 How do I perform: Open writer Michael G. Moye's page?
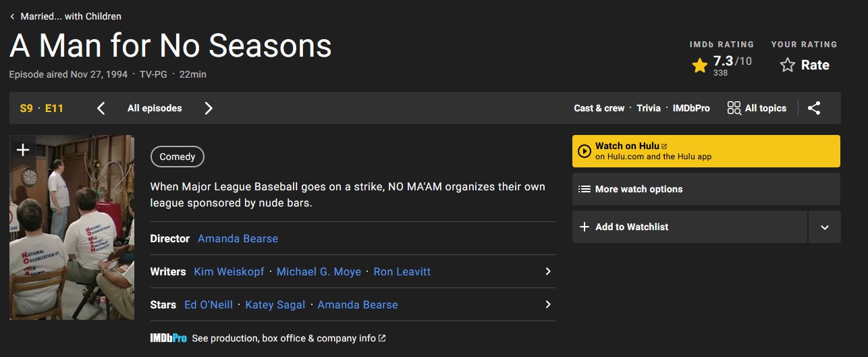[x=319, y=271]
